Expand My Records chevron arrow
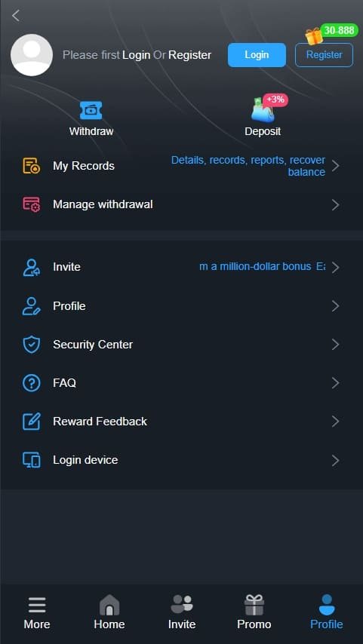 (x=336, y=166)
